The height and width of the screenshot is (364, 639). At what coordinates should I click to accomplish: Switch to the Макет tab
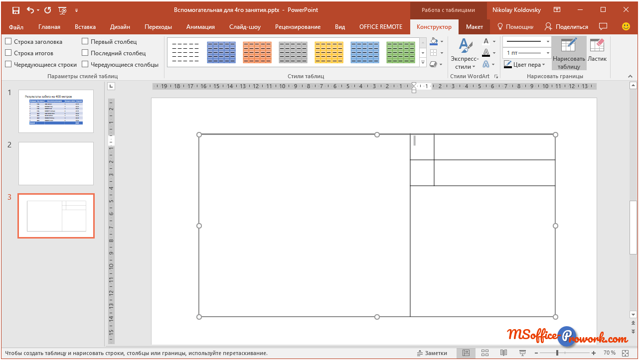pos(474,27)
